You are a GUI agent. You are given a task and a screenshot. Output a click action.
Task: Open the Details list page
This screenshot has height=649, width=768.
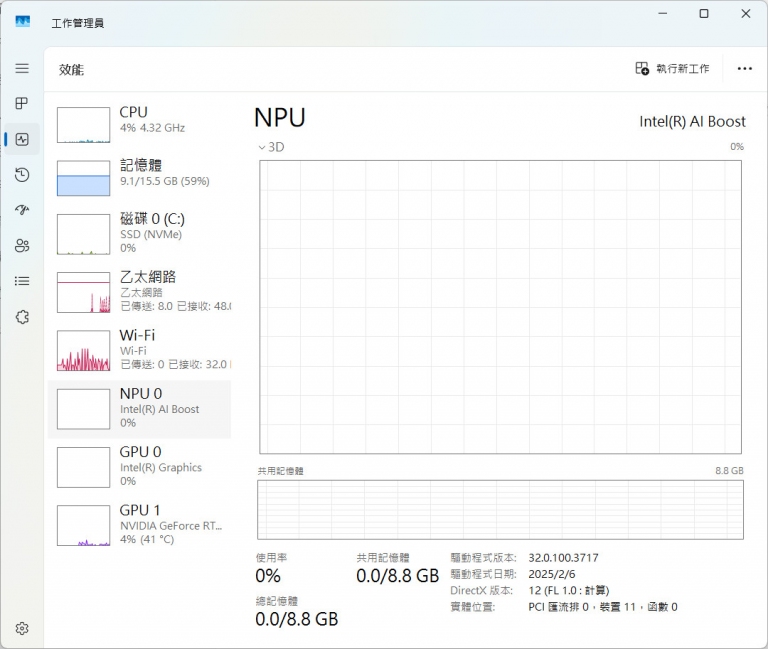[22, 281]
